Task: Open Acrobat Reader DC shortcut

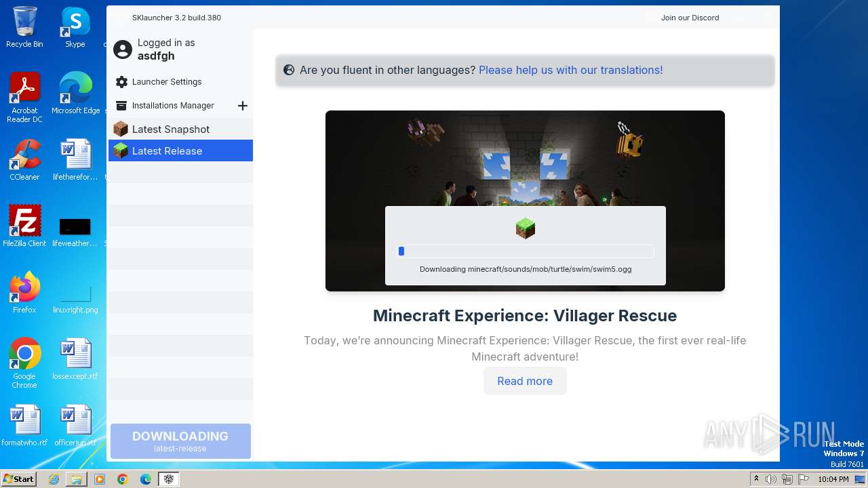Action: tap(24, 98)
